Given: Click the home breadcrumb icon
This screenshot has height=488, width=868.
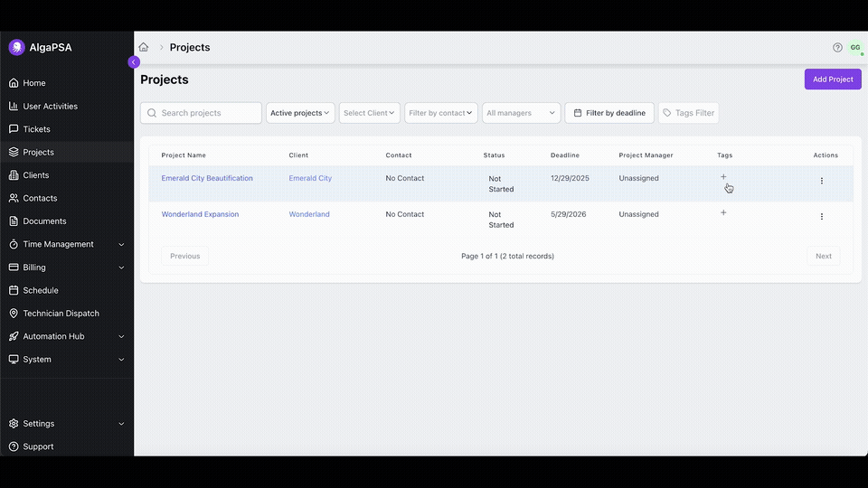Looking at the screenshot, I should pos(143,48).
